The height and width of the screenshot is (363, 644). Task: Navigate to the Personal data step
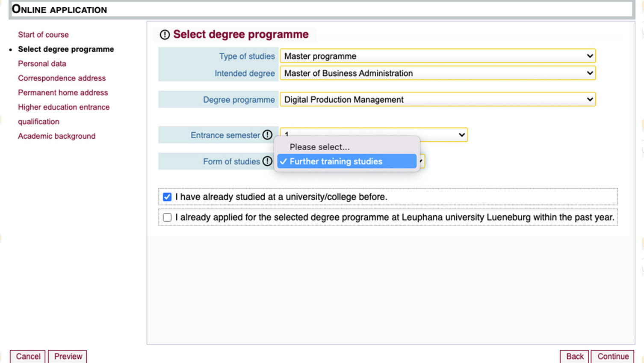(42, 64)
